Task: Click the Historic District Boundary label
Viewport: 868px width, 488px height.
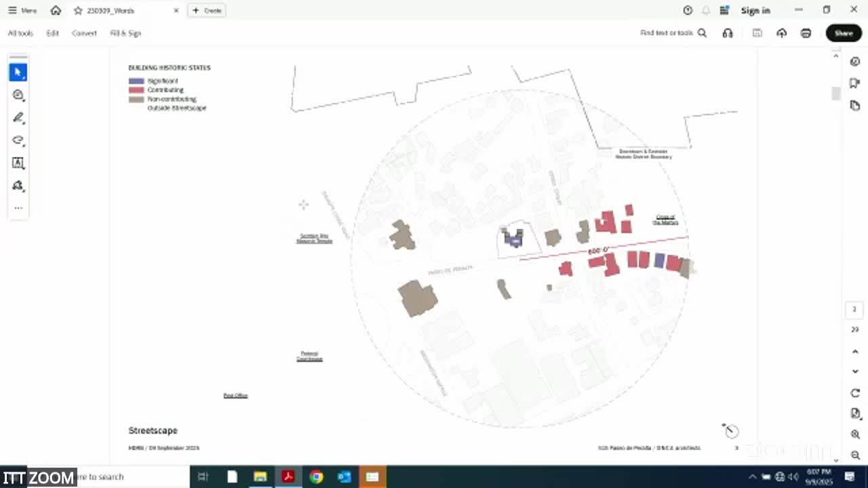Action: click(644, 154)
